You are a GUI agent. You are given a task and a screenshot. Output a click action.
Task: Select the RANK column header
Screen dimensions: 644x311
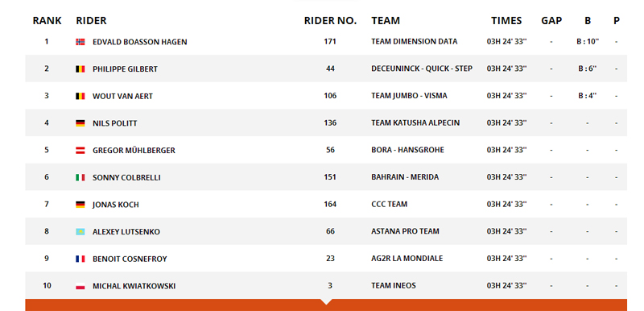coord(47,20)
